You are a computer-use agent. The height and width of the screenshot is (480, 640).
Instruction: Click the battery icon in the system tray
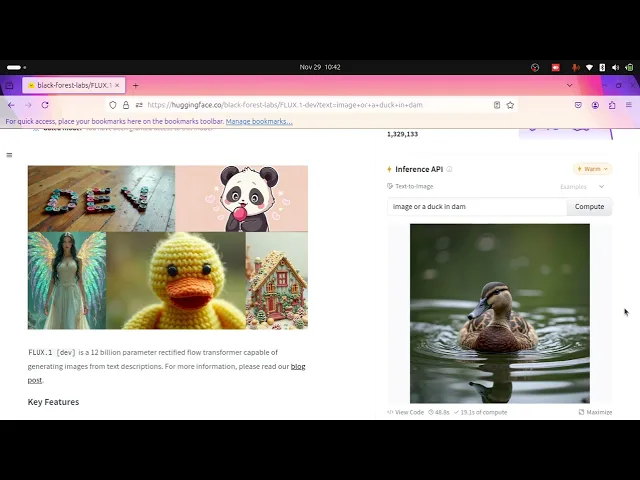point(629,67)
